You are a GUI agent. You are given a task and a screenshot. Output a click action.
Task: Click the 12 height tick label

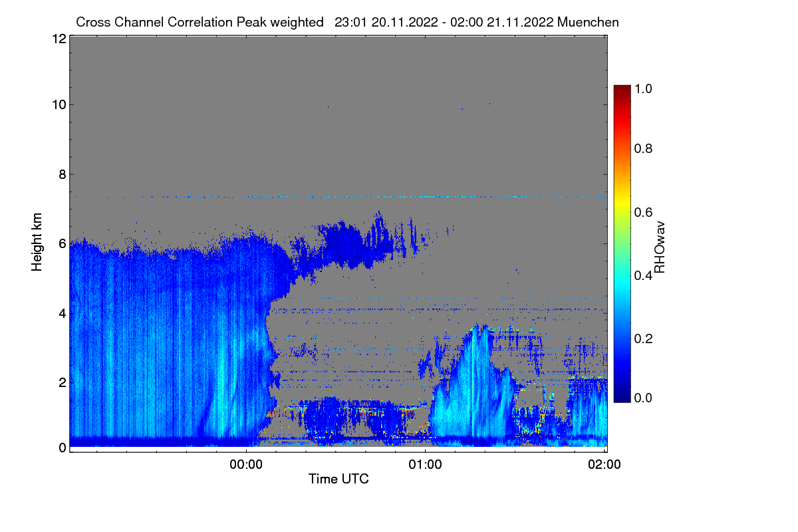click(59, 39)
